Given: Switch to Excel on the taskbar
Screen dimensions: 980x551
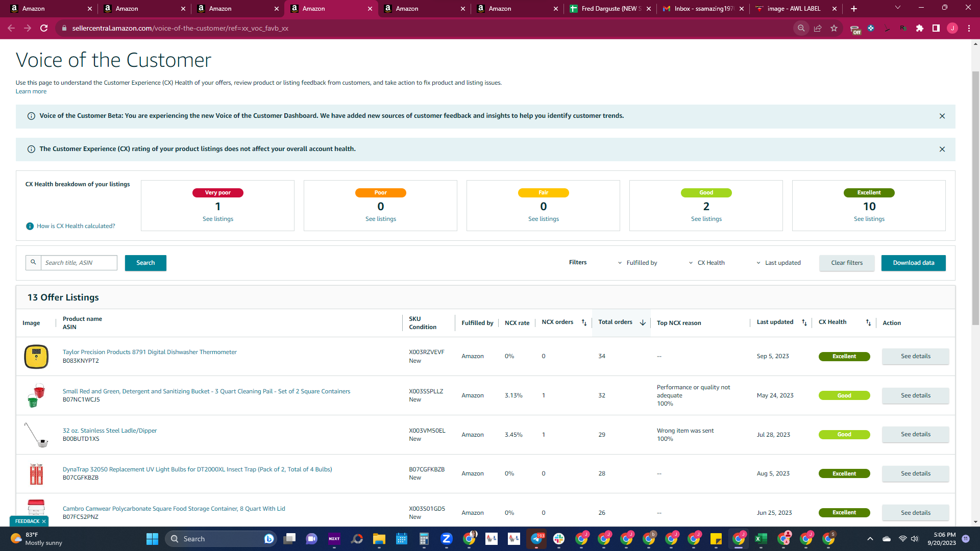Looking at the screenshot, I should (761, 539).
